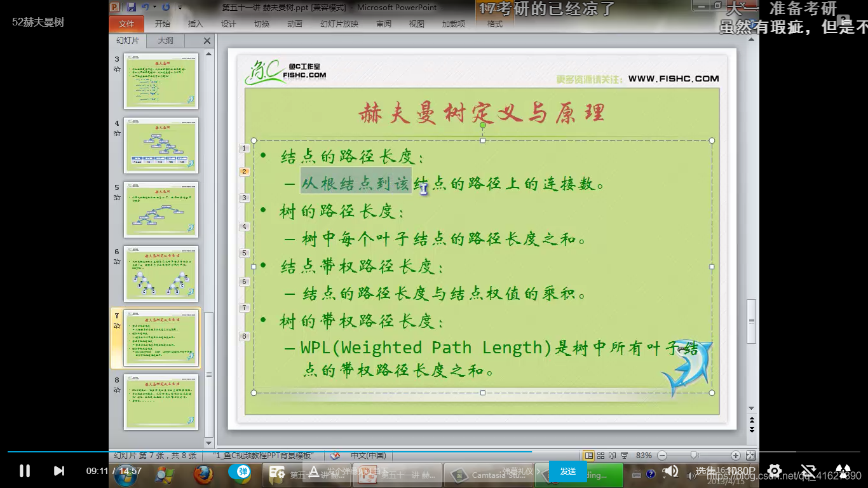Image resolution: width=868 pixels, height=488 pixels.
Task: Open the 选集 episode list
Action: 705,471
